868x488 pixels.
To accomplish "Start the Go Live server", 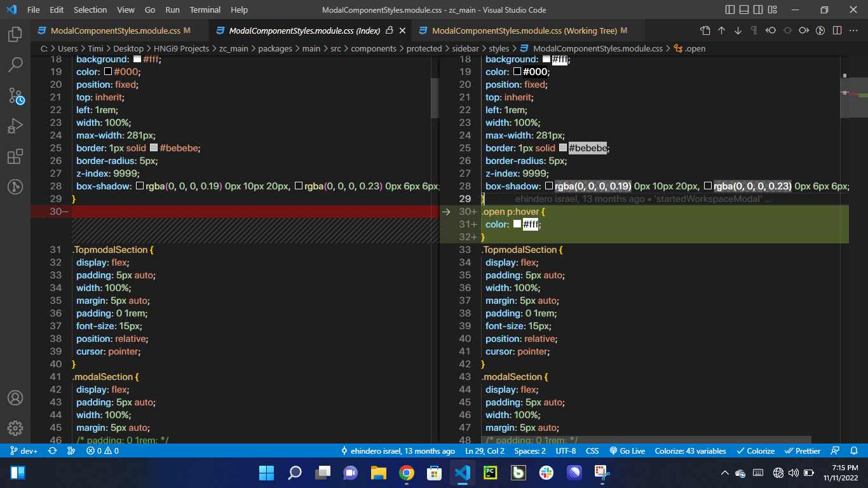I will [627, 451].
